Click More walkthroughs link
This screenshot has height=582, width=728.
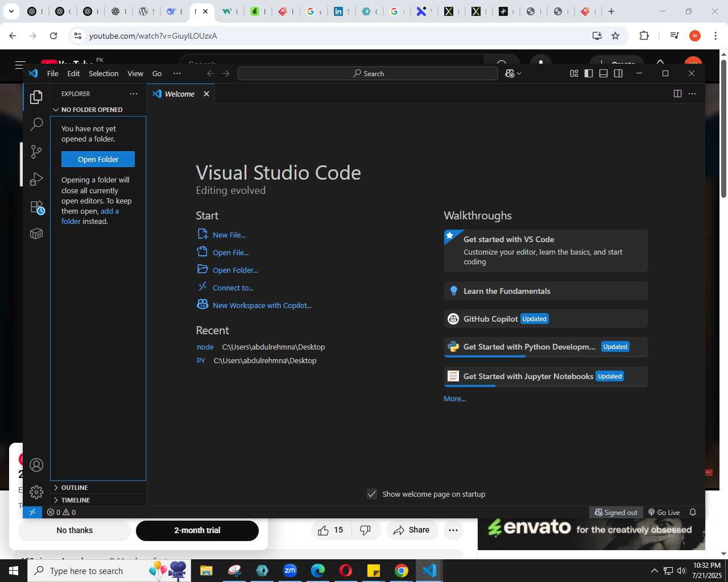pos(454,398)
